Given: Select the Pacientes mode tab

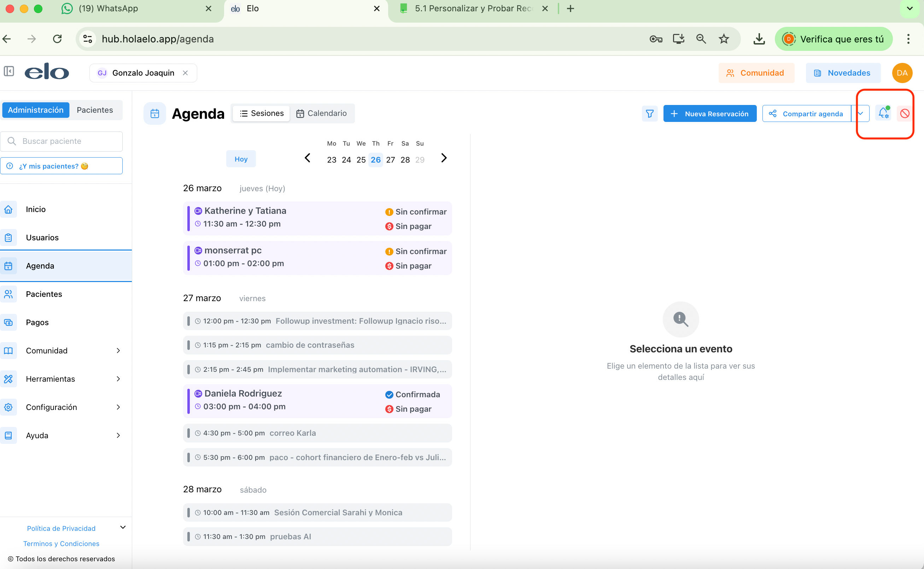Looking at the screenshot, I should [94, 110].
